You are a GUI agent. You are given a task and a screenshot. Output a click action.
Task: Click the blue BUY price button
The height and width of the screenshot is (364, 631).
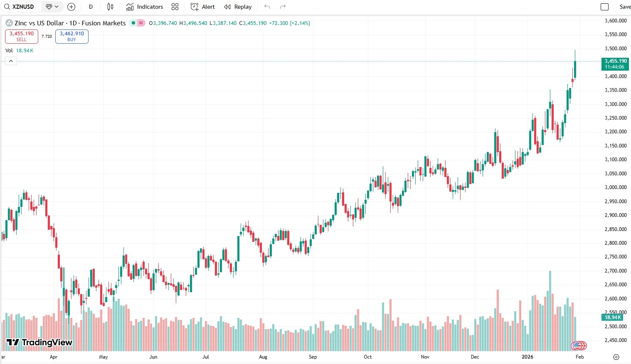coord(72,37)
